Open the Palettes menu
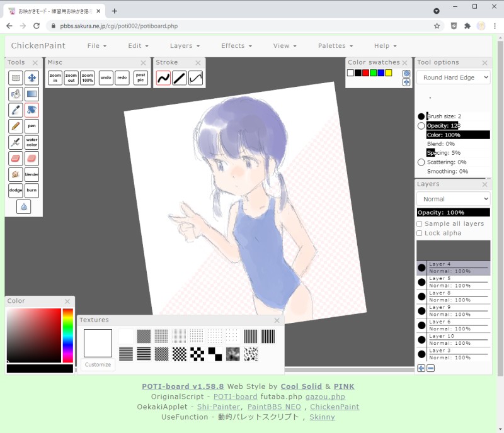 pyautogui.click(x=335, y=46)
